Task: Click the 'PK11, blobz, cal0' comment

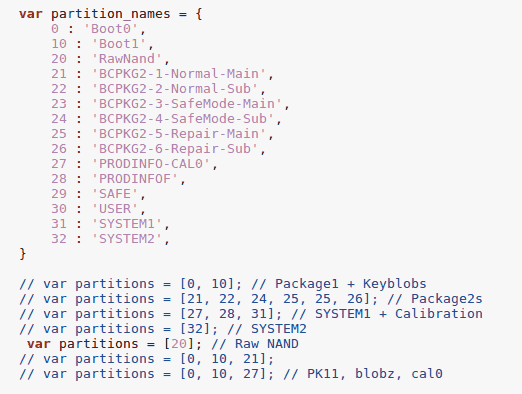Action: click(x=363, y=374)
